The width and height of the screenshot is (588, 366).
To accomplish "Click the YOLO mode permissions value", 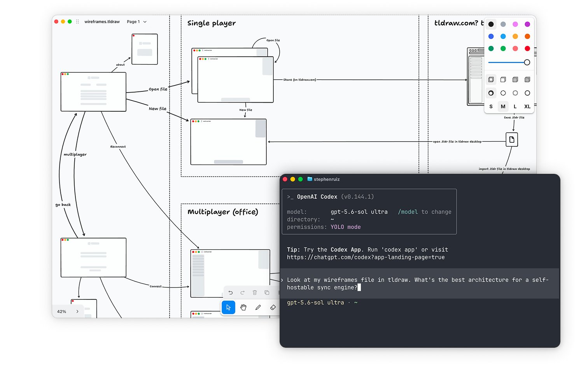I will 346,227.
